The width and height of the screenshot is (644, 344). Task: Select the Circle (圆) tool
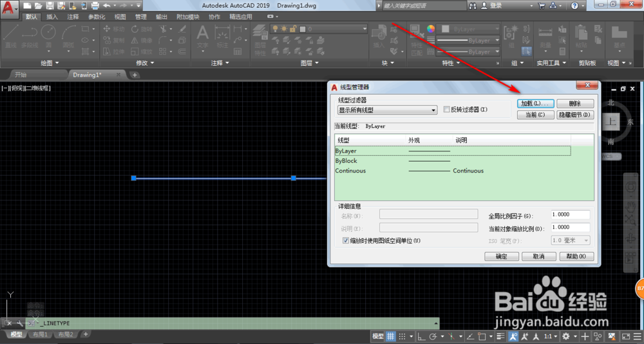[48, 37]
